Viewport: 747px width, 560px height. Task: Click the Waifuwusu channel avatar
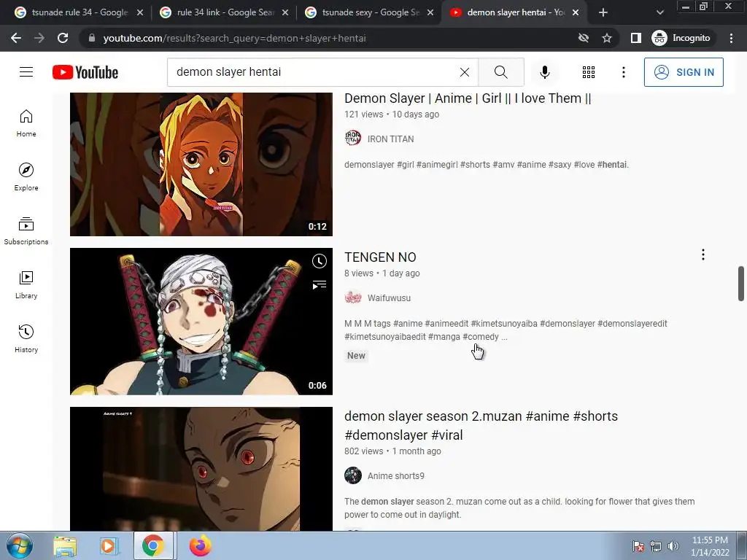click(x=353, y=297)
